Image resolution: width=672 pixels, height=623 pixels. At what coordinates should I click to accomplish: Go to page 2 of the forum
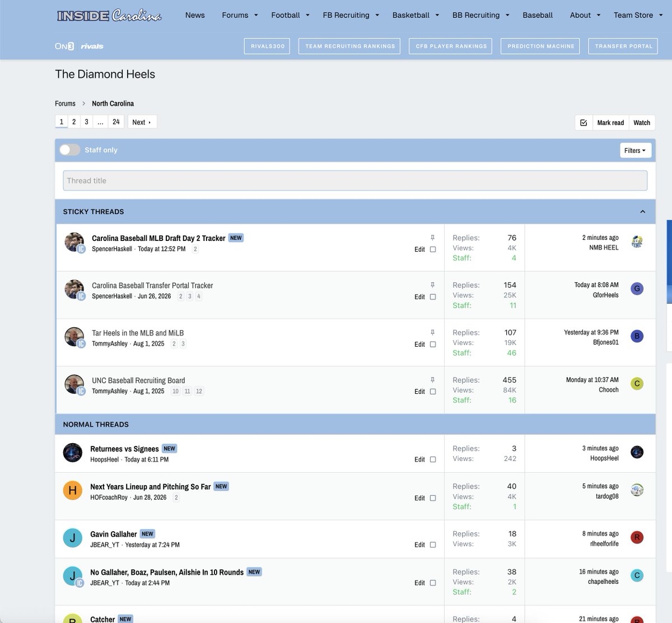(74, 122)
